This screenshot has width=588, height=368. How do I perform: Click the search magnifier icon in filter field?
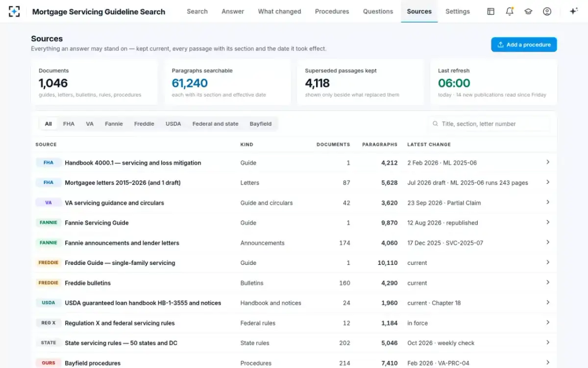(435, 124)
